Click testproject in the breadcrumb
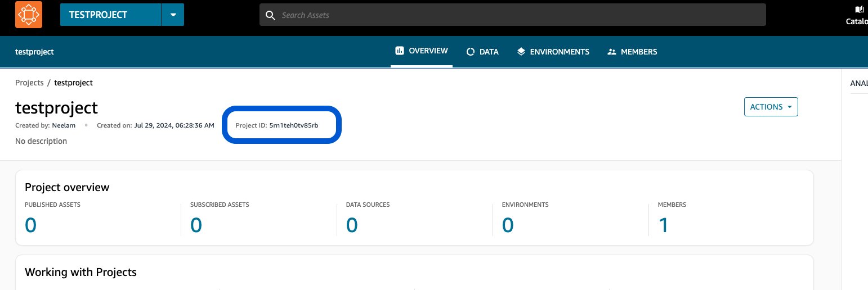Image resolution: width=868 pixels, height=290 pixels. [x=74, y=83]
